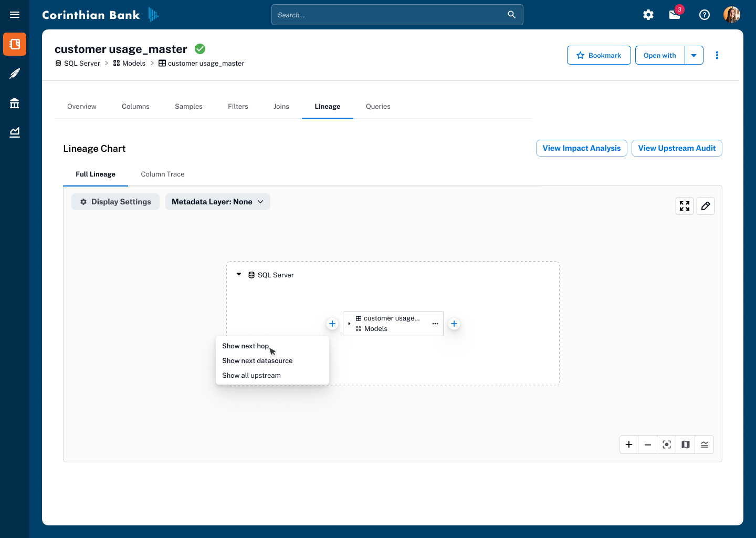This screenshot has width=756, height=538.
Task: Zoom out of the lineage chart
Action: tap(648, 444)
